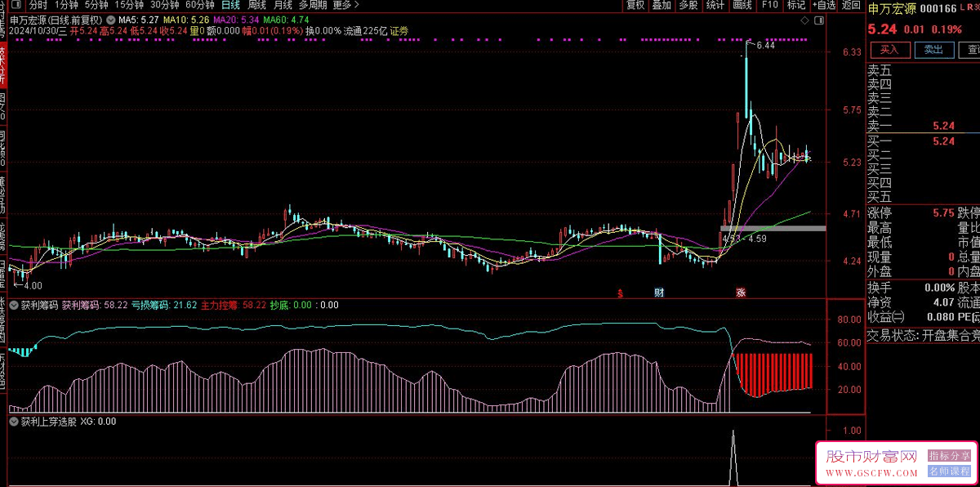Click the panel icon left of 分时
980x487 pixels.
click(x=17, y=5)
